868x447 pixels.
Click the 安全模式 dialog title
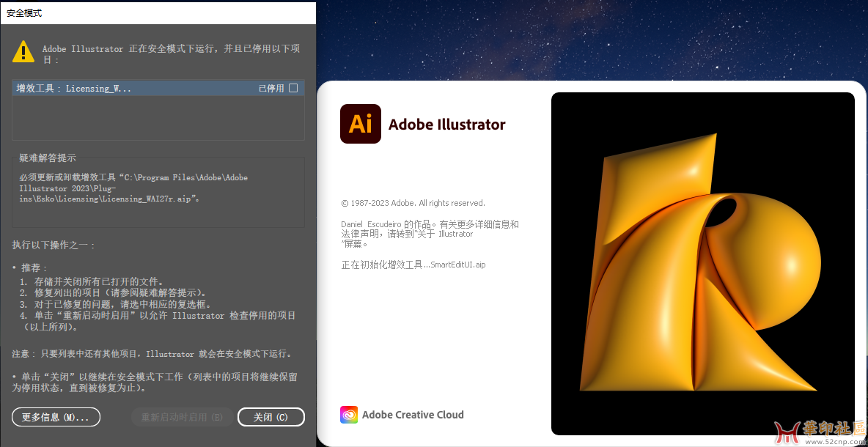coord(24,13)
